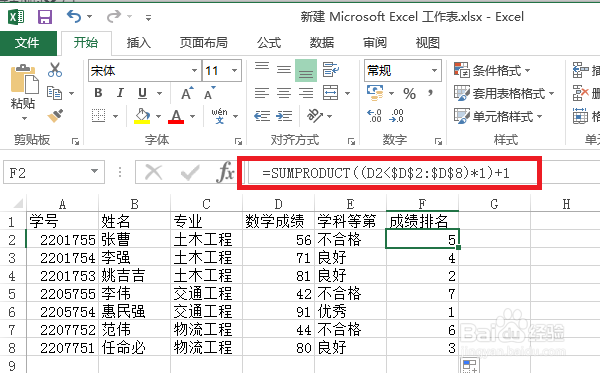The image size is (600, 373).
Task: Activate the Format Painter brush
Action: (x=55, y=116)
